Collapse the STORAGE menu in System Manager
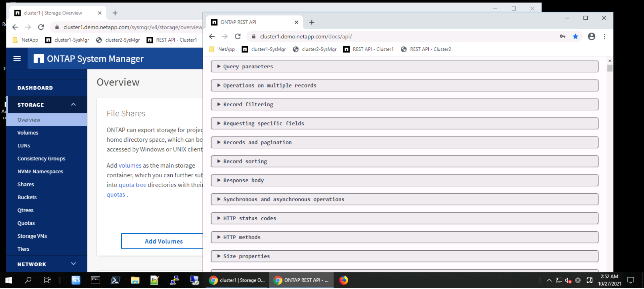The width and height of the screenshot is (644, 289). (x=73, y=105)
